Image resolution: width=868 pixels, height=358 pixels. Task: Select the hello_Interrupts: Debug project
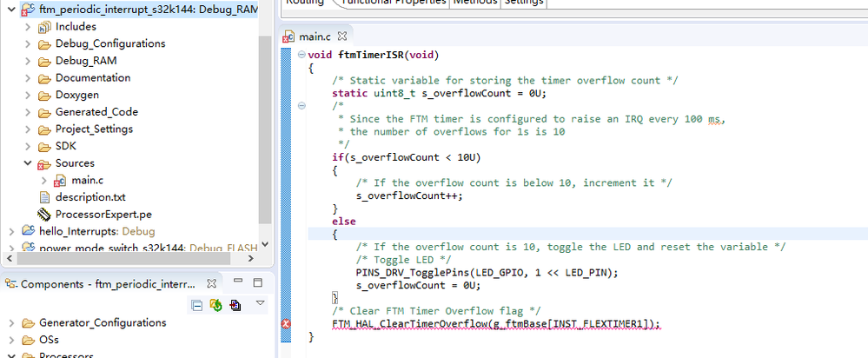coord(96,231)
